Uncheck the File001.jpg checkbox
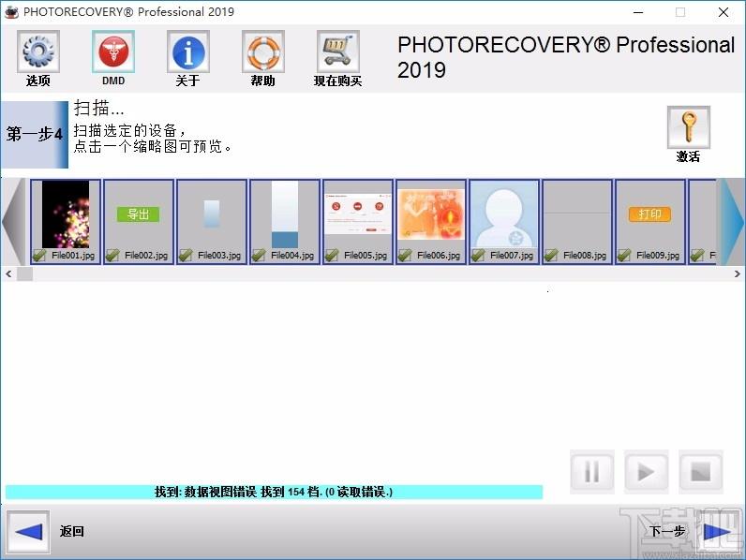746x560 pixels. click(39, 255)
